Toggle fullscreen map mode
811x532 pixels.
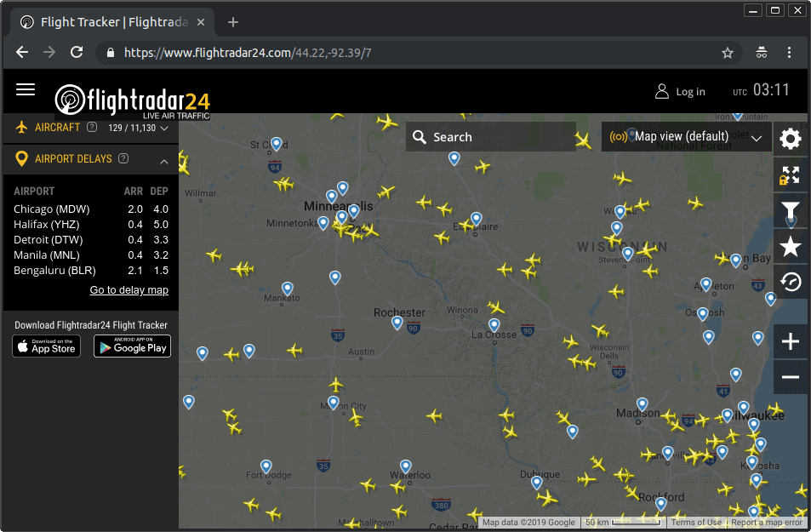(791, 175)
